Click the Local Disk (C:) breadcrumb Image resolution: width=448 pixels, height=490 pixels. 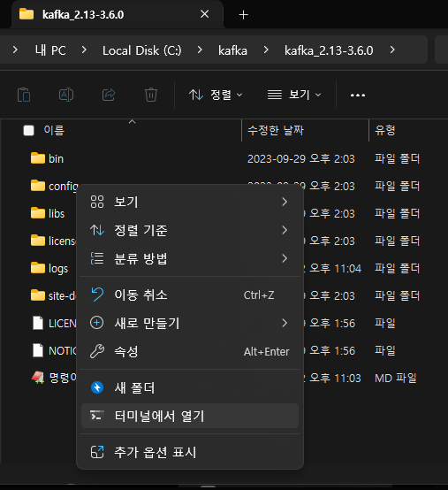pyautogui.click(x=142, y=50)
